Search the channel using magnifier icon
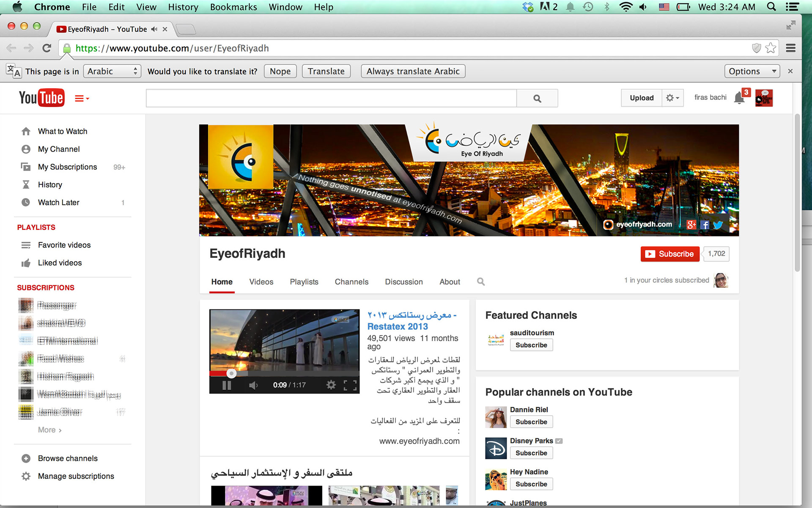The width and height of the screenshot is (812, 508). 481,282
